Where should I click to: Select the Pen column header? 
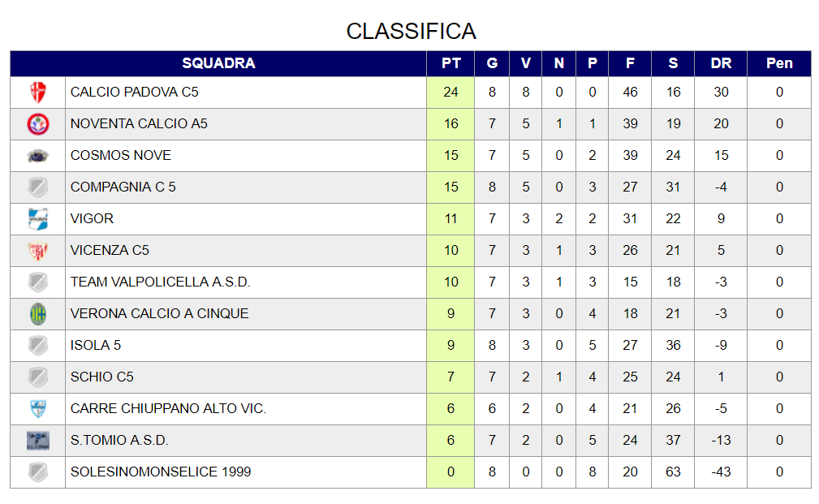[x=779, y=64]
